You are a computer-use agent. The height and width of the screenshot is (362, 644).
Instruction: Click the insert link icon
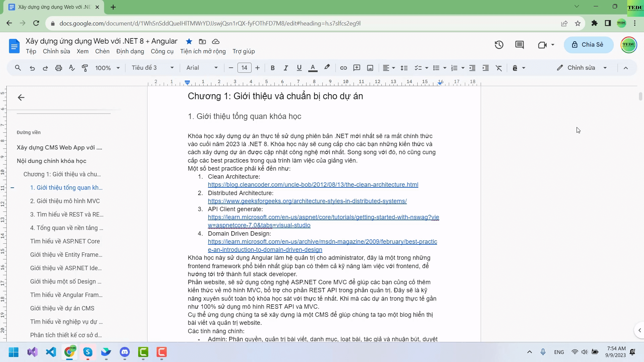pos(343,68)
